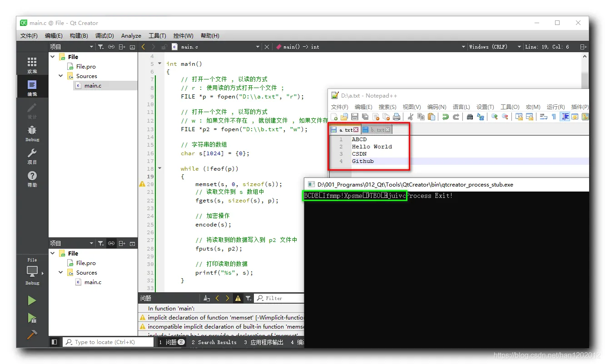Fold the main function at line 5

tap(159, 64)
